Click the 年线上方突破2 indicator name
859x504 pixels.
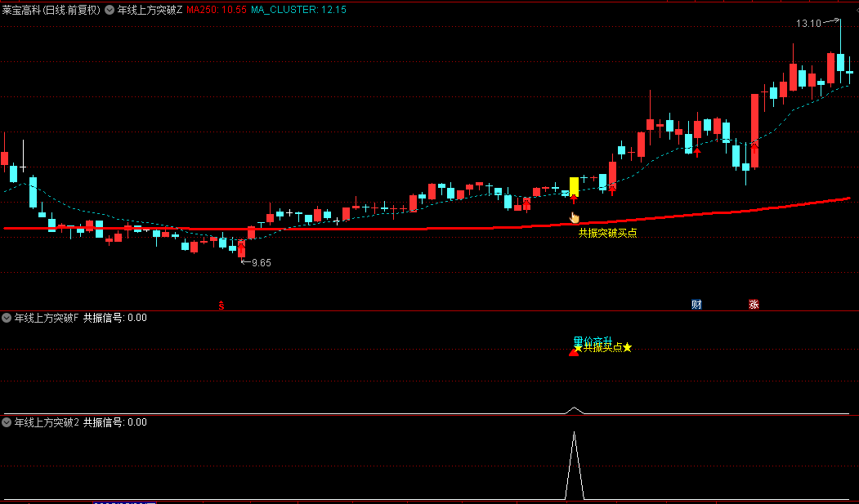47,422
